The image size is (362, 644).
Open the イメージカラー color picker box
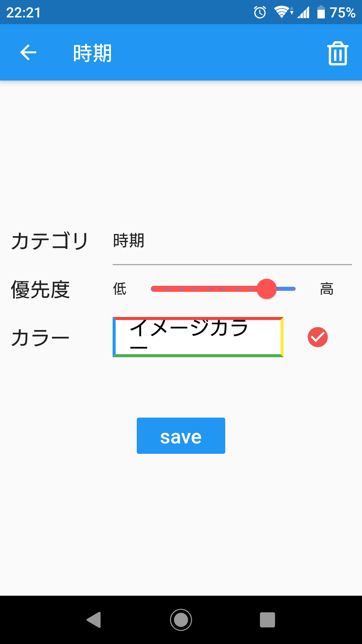pos(198,337)
